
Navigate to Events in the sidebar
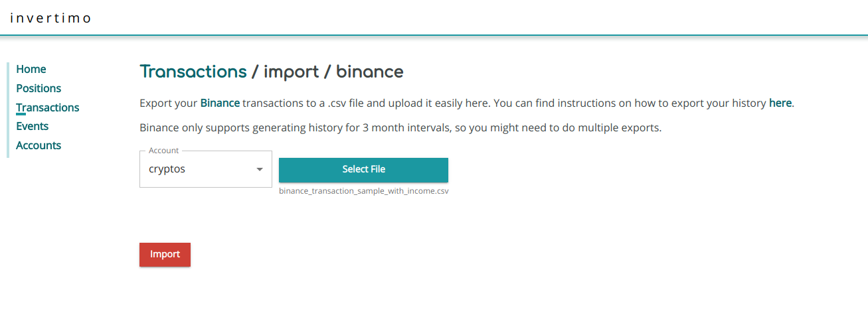tap(33, 126)
